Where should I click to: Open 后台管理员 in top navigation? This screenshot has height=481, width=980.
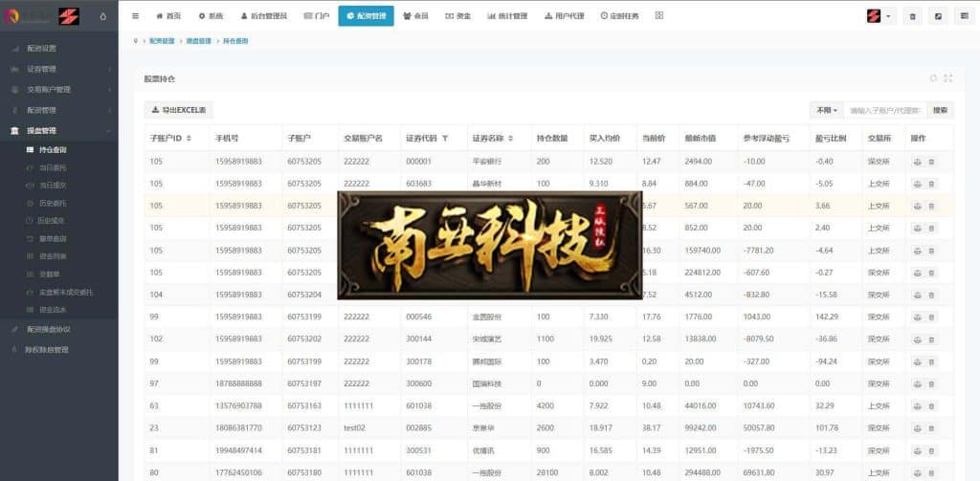pos(264,16)
